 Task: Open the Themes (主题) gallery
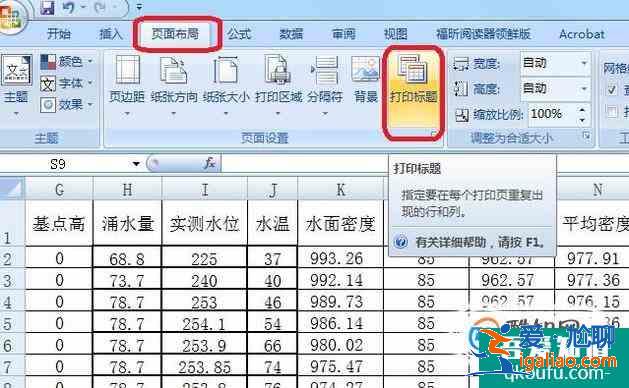click(16, 85)
